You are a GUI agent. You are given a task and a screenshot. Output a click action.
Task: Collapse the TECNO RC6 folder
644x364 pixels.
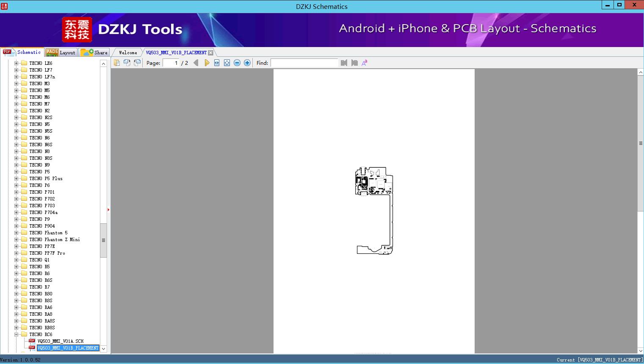16,334
